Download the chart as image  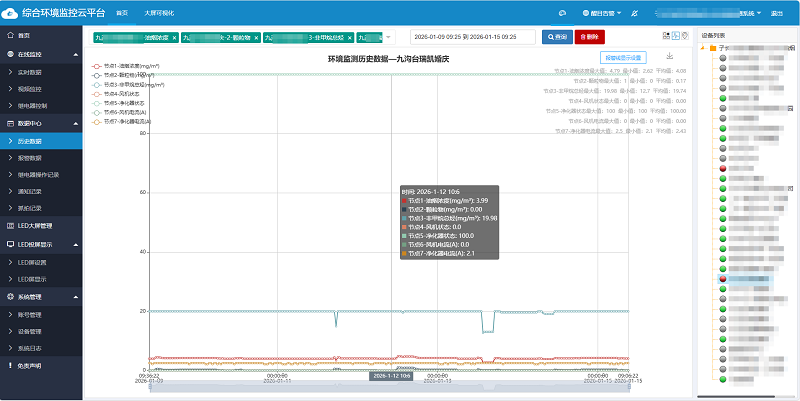[x=669, y=57]
